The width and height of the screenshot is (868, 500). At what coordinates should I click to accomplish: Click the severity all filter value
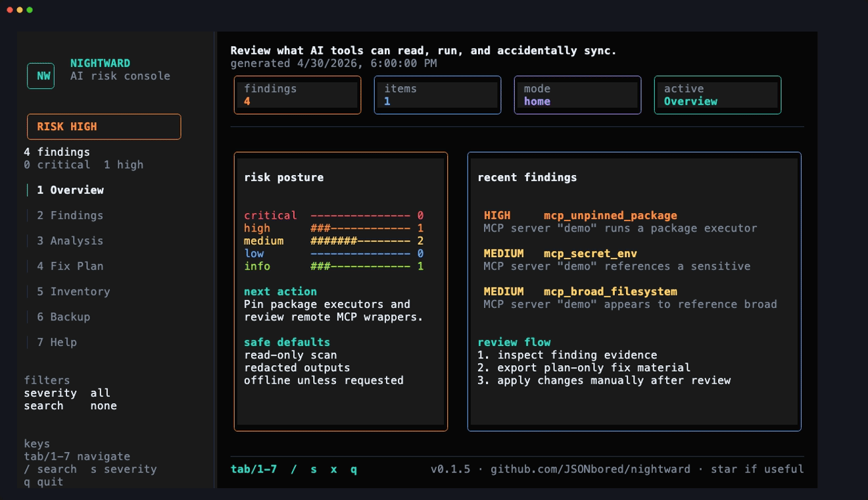click(100, 393)
